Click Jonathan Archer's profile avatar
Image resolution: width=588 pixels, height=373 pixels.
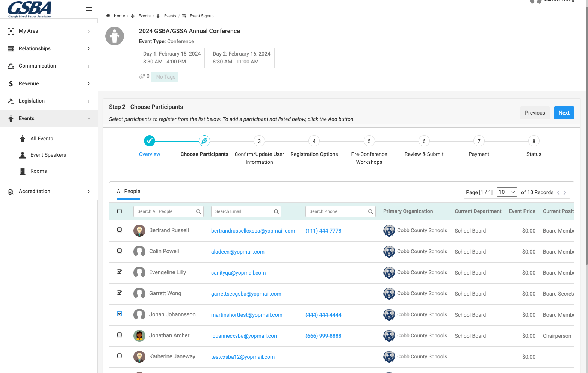coord(139,336)
